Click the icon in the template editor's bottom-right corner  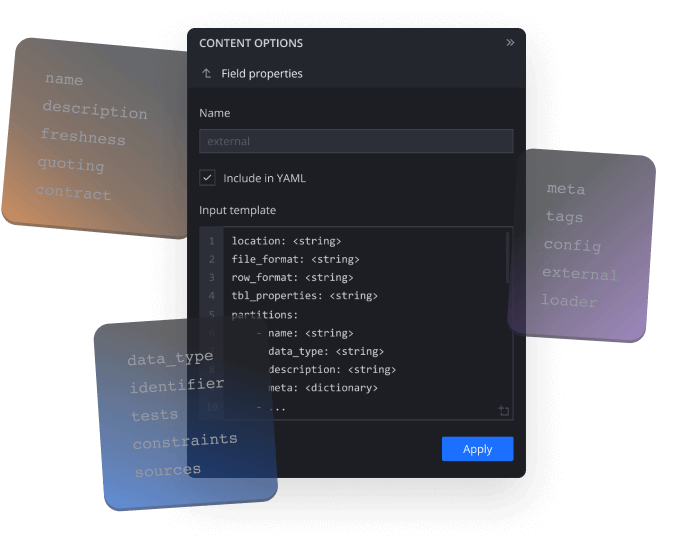click(x=503, y=411)
